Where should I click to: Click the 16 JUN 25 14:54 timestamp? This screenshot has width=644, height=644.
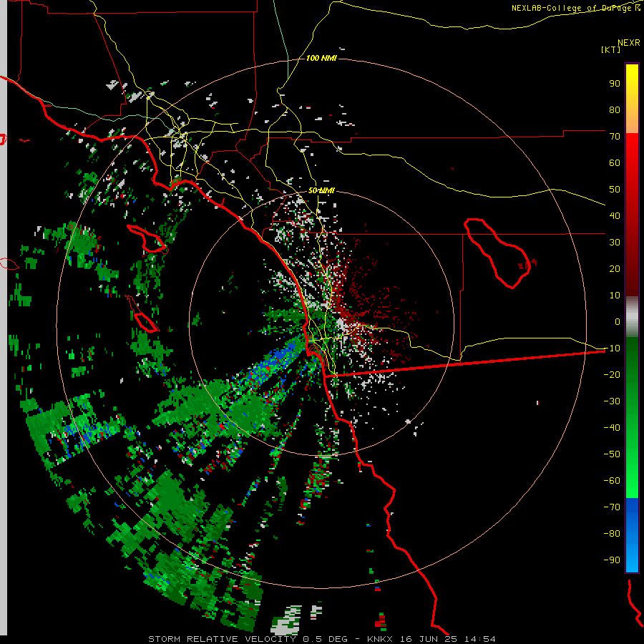(448, 639)
